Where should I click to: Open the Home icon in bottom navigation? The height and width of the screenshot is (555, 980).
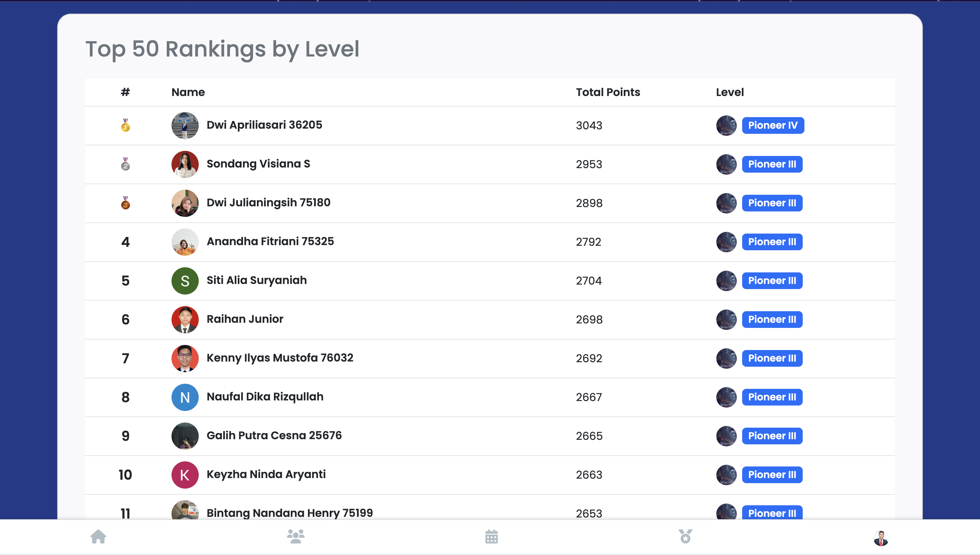(98, 536)
